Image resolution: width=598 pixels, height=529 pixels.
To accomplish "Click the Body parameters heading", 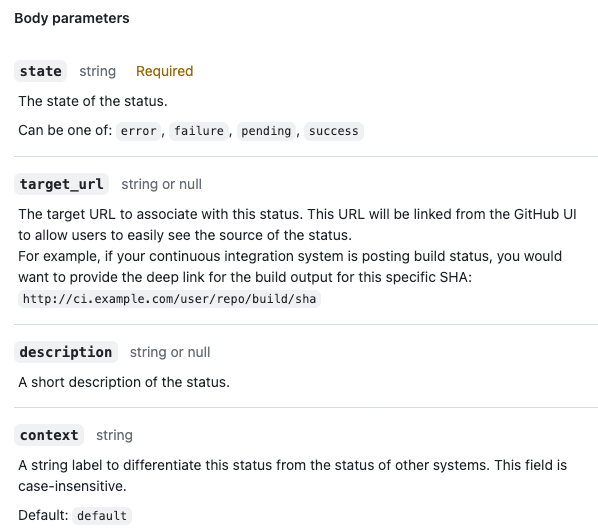I will (72, 18).
